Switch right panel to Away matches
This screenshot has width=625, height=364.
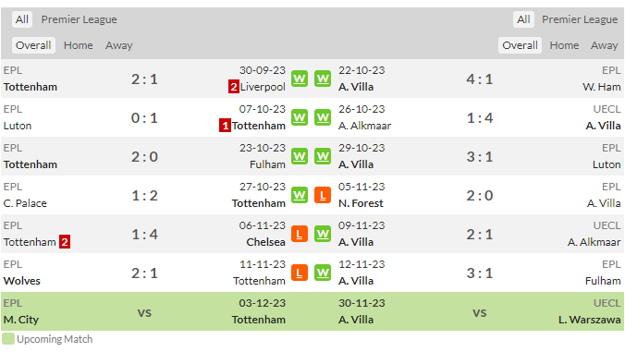[605, 45]
